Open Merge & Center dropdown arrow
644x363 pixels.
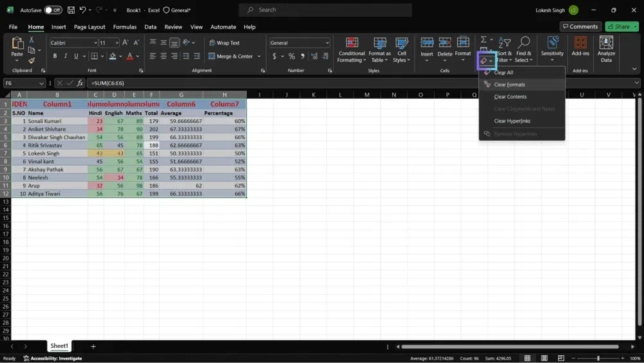tap(259, 56)
